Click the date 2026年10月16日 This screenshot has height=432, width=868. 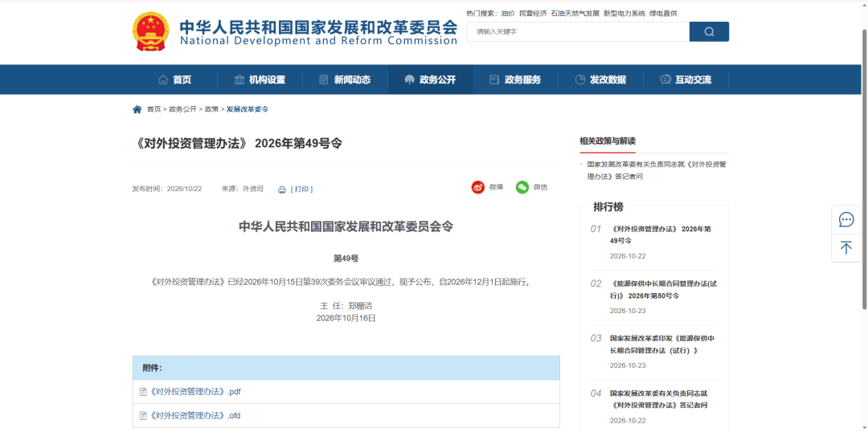(346, 318)
